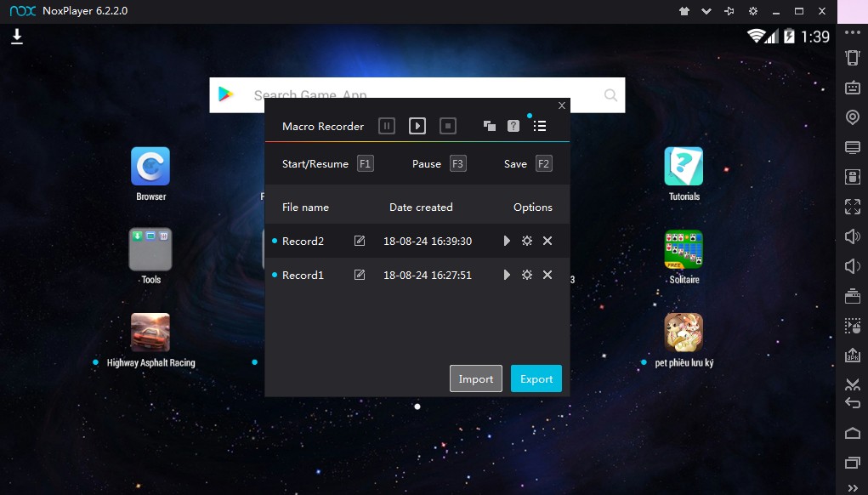Click the F3 Pause hotkey box
This screenshot has height=495, width=868.
[x=457, y=164]
